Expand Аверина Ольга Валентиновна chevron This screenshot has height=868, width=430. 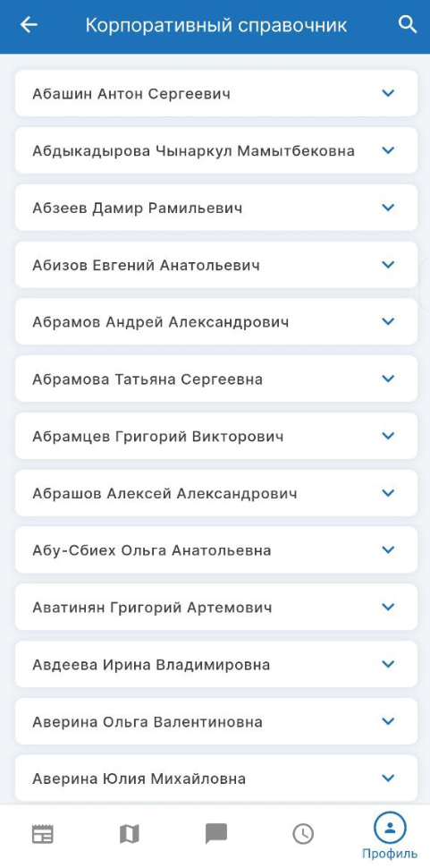tap(389, 721)
